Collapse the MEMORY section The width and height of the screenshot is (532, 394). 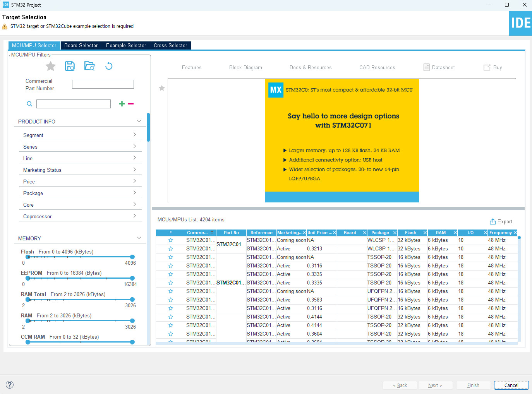pyautogui.click(x=139, y=238)
